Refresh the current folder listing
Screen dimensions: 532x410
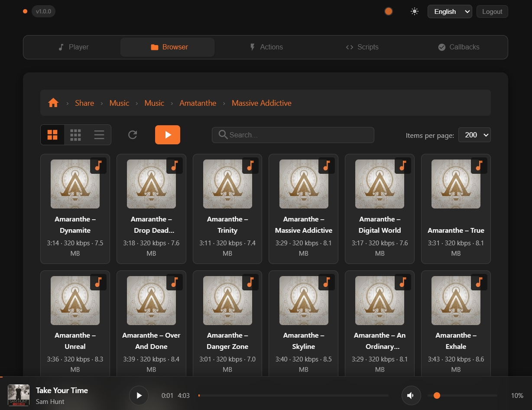tap(133, 135)
